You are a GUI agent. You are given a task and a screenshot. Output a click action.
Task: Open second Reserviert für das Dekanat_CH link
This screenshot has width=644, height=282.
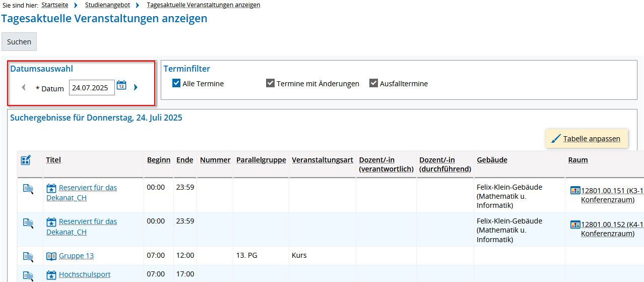click(82, 227)
